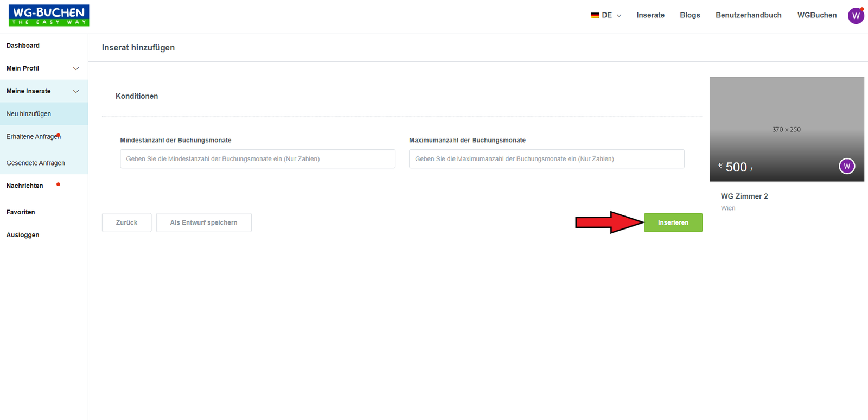Click the German flag icon
Screen dimensions: 868x420
coord(595,15)
